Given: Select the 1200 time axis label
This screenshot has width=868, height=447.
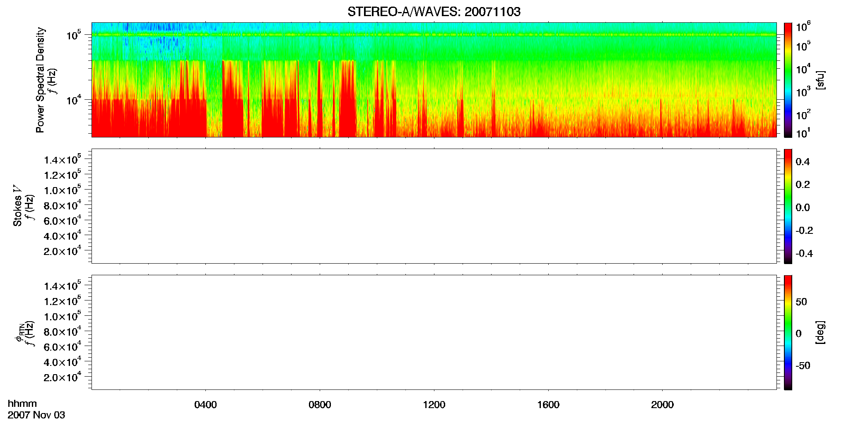Looking at the screenshot, I should (434, 405).
